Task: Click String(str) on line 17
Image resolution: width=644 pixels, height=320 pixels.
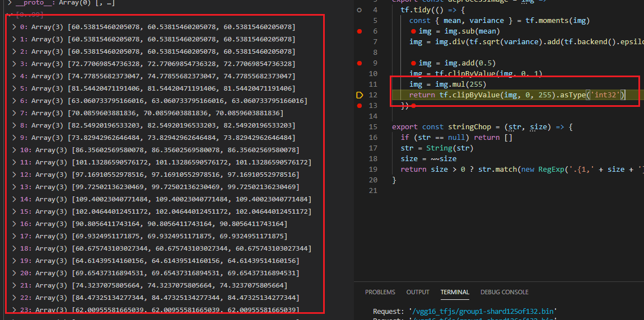Action: (450, 148)
